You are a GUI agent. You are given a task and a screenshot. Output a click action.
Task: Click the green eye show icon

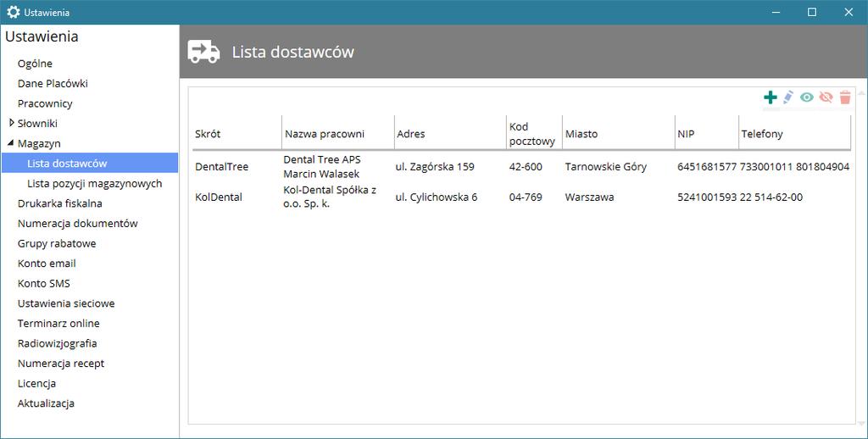pos(807,97)
